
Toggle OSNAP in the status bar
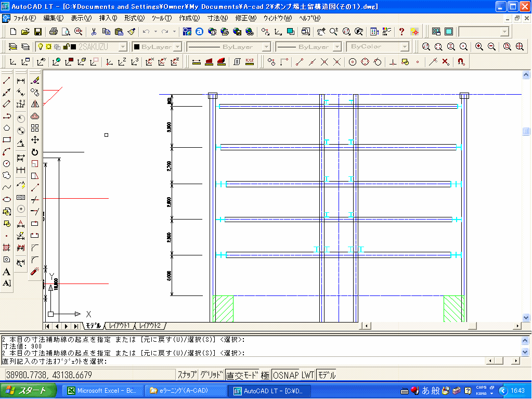point(286,375)
